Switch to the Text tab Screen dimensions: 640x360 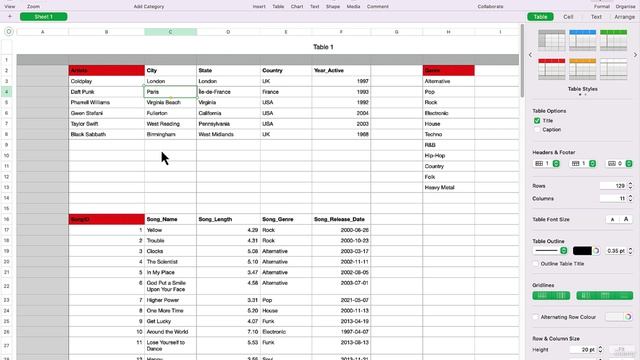point(596,17)
